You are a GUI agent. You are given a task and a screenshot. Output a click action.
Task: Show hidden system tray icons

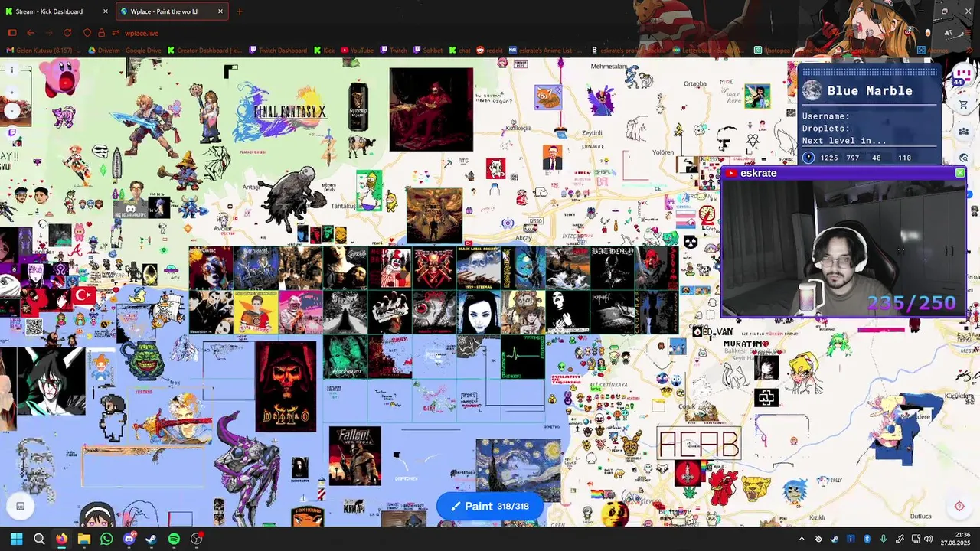pyautogui.click(x=802, y=539)
